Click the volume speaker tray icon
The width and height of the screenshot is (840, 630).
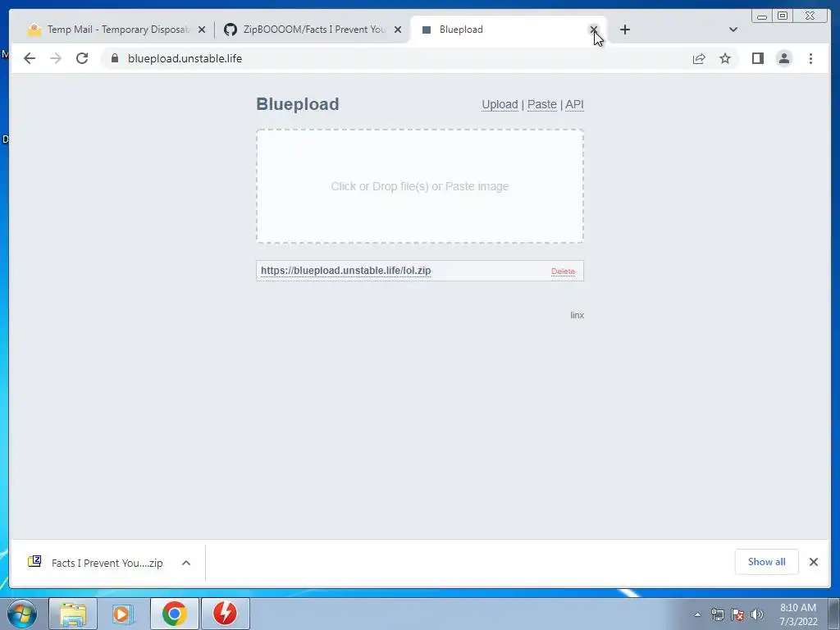(757, 614)
